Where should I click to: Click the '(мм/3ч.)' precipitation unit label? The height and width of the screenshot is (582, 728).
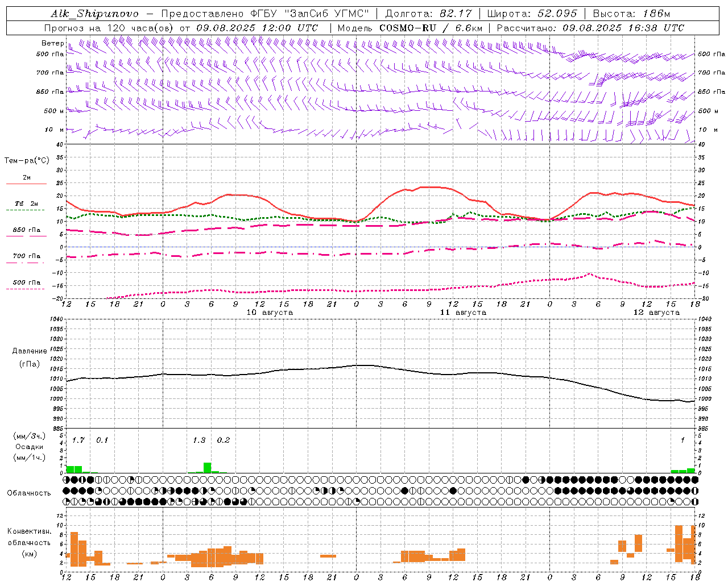30,436
